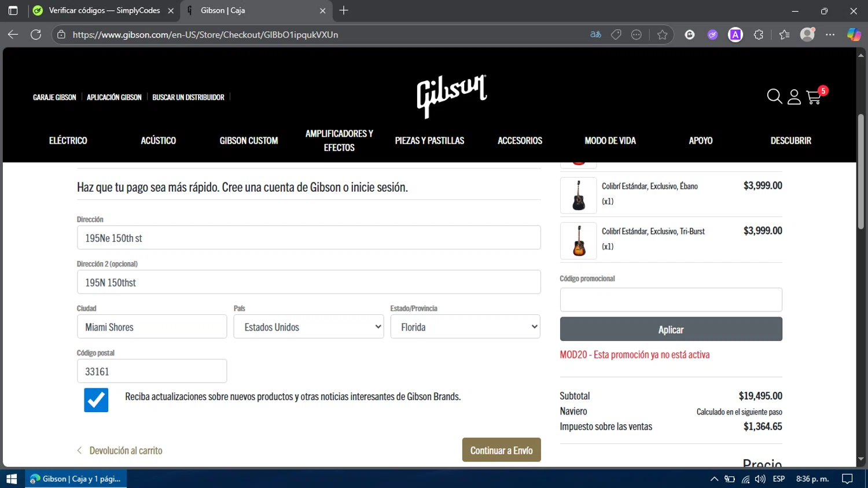
Task: Open the País dropdown showing Estados Unidos
Action: (308, 326)
